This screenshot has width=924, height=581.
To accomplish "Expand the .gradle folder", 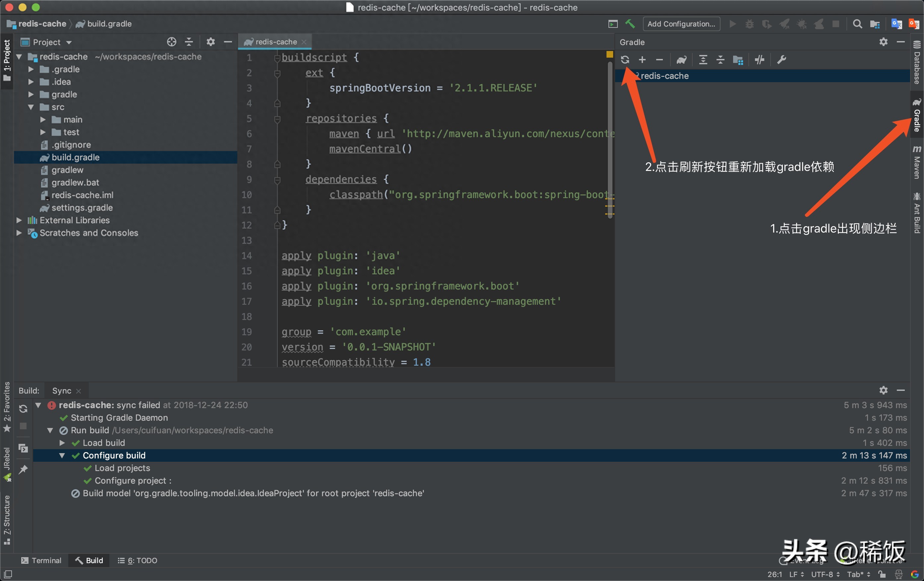I will pos(31,69).
